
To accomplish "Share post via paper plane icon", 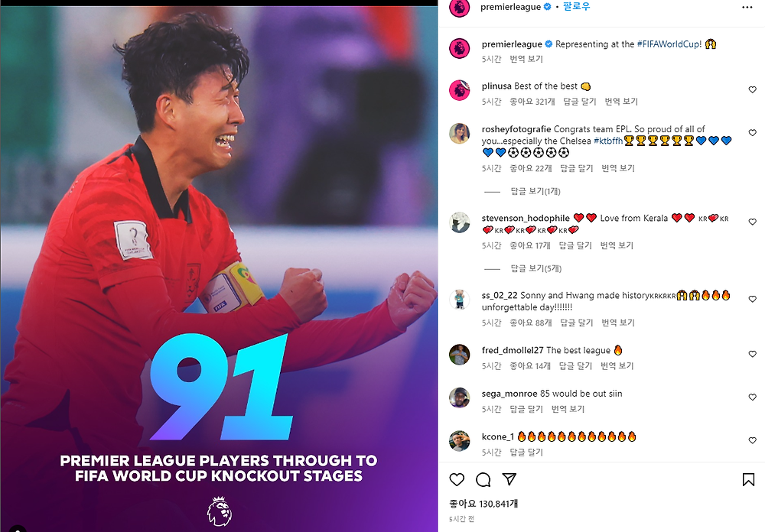I will (509, 479).
